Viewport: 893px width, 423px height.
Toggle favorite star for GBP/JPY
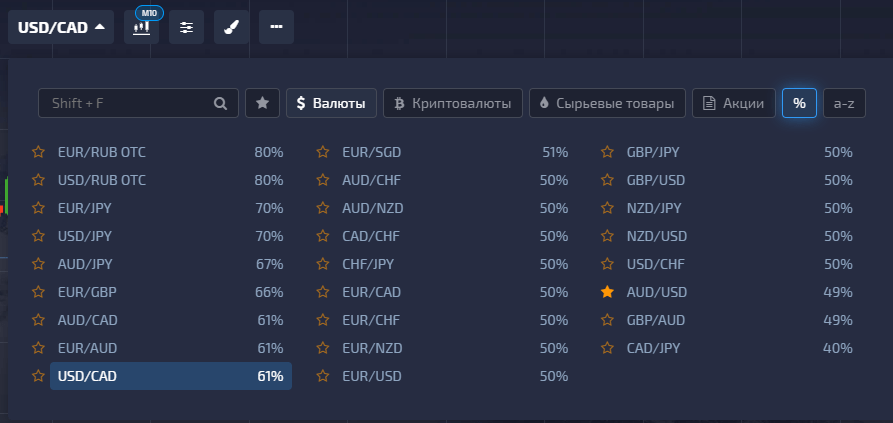pyautogui.click(x=607, y=152)
